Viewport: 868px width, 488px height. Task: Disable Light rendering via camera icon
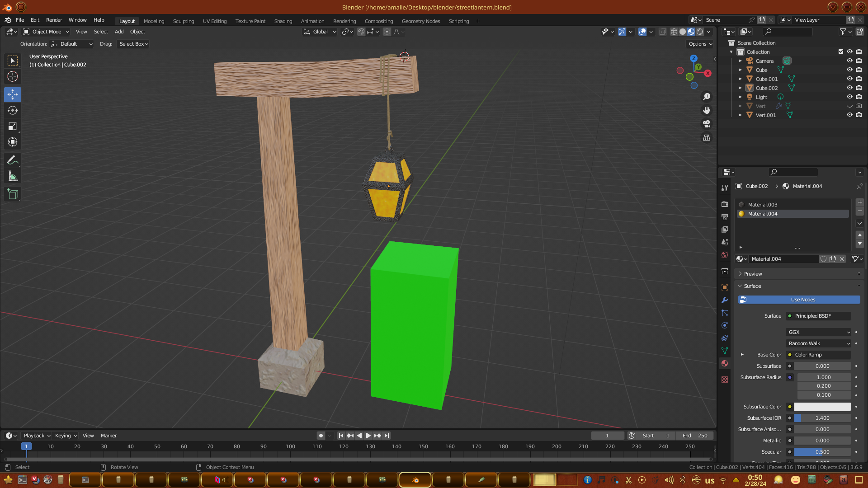(859, 97)
